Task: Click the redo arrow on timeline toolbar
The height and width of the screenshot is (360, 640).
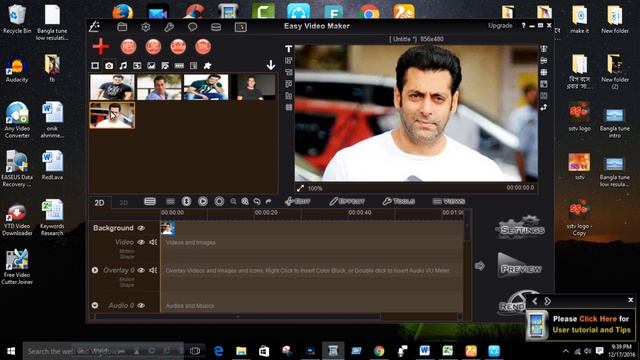Action: tap(268, 201)
